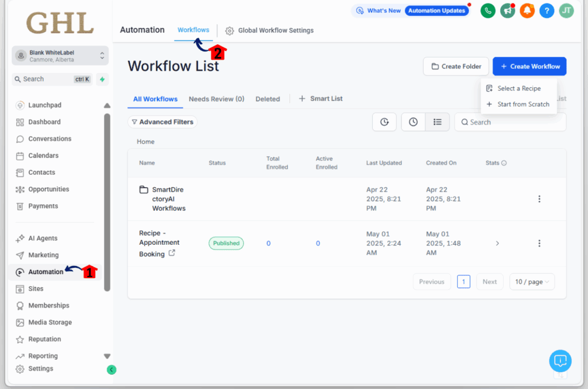
Task: Click the Stats info icon
Action: pyautogui.click(x=504, y=163)
